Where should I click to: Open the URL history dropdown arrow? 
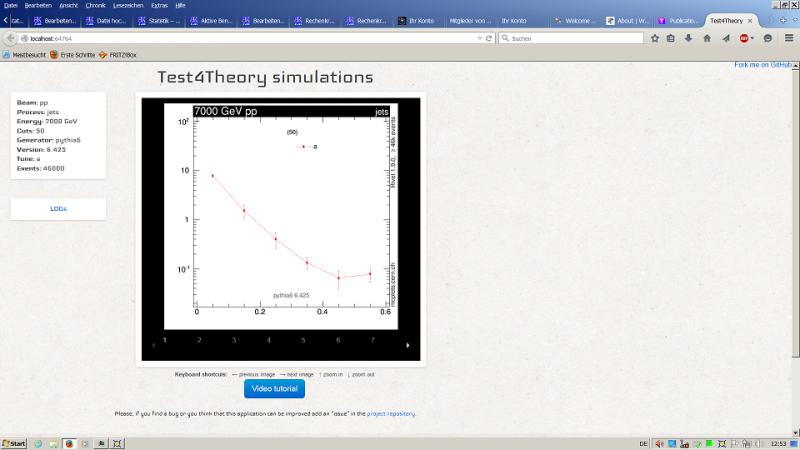tap(480, 38)
